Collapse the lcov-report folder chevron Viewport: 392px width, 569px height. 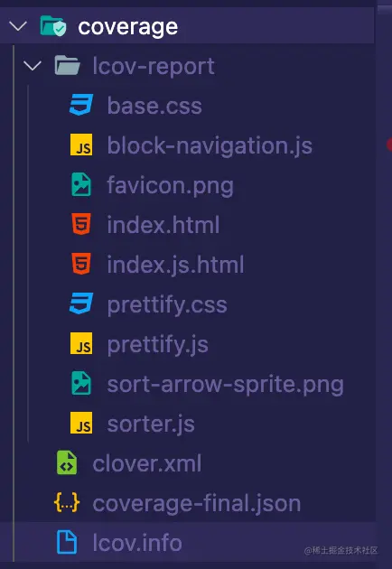coord(33,66)
